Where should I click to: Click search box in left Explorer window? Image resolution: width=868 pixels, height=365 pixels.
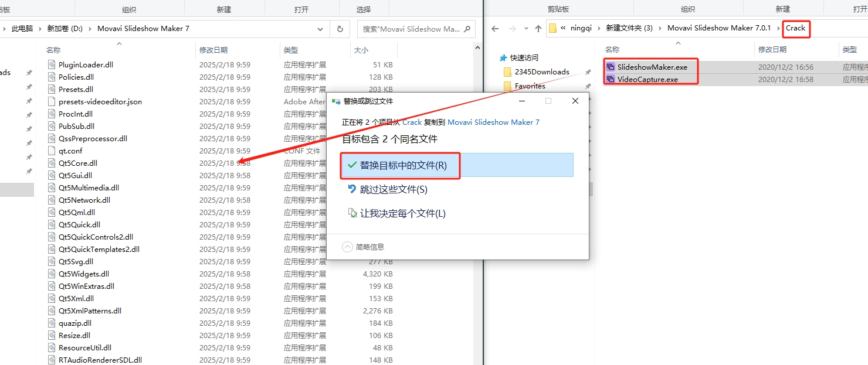coord(416,29)
